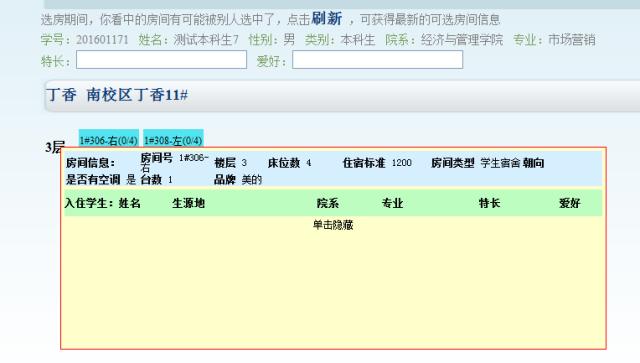Click the 特长 column header in popup
Screen dimensions: 640x363
point(489,203)
